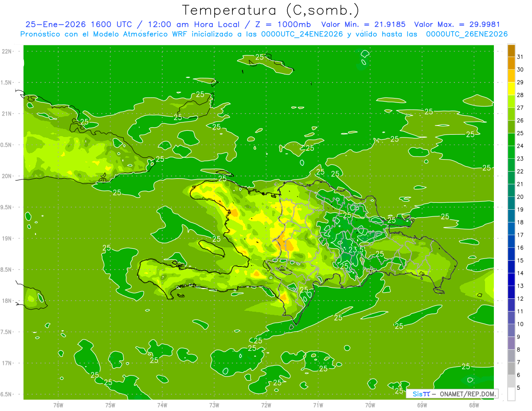The width and height of the screenshot is (532, 411).
Task: Pick the purple colorbar swatch between 8 and 9
Action: (511, 343)
